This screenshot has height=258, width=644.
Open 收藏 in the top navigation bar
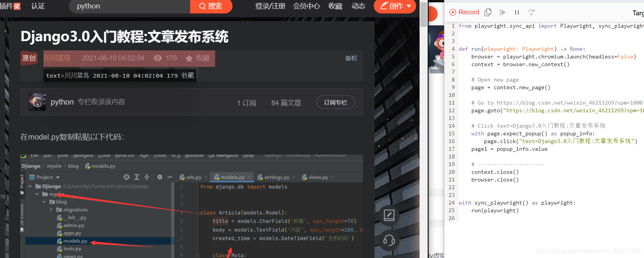(x=335, y=6)
